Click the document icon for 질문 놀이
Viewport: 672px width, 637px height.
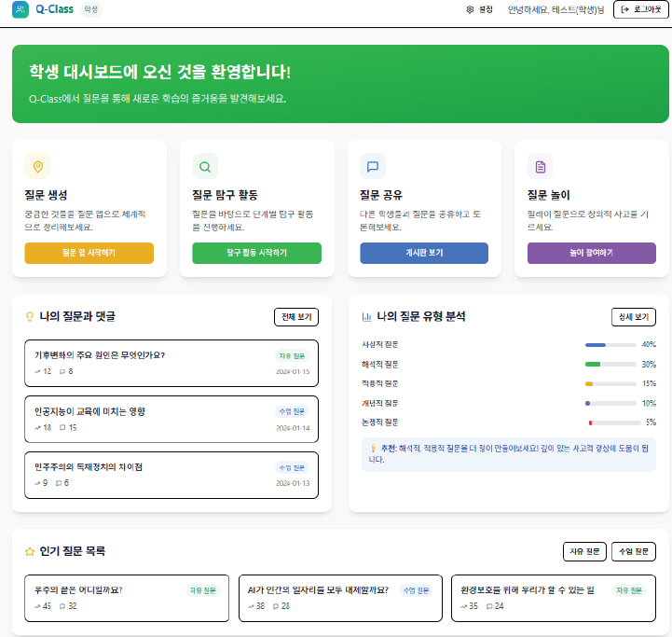click(540, 166)
